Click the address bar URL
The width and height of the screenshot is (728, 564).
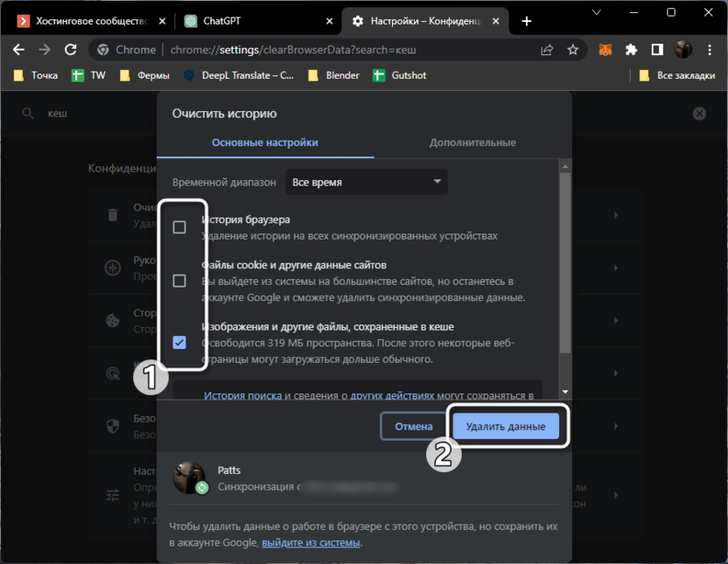293,50
